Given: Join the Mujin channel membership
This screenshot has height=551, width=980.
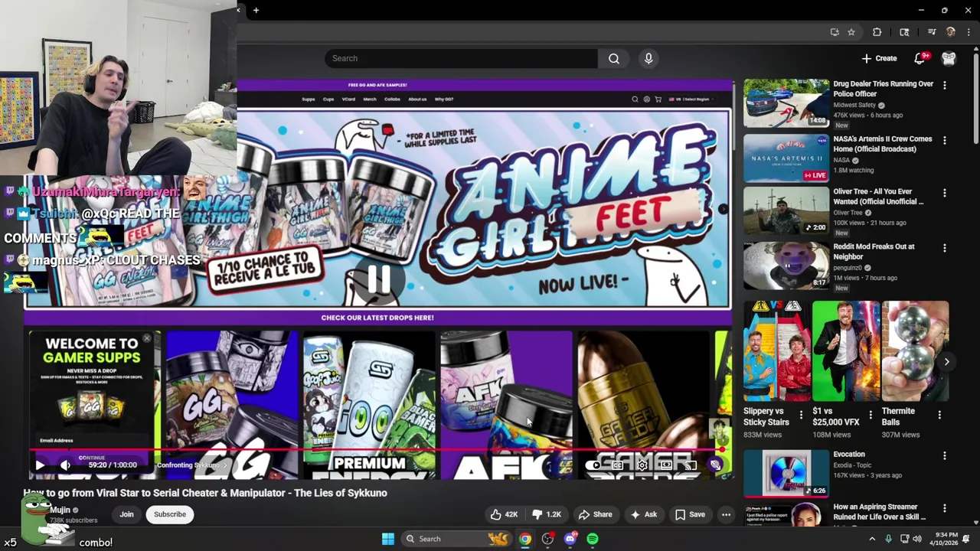Looking at the screenshot, I should point(126,514).
